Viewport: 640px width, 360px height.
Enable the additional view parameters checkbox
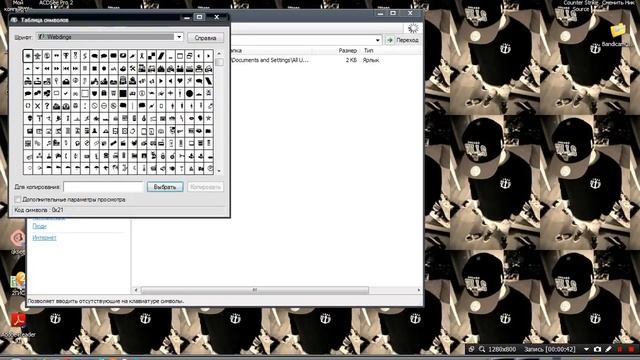click(18, 199)
